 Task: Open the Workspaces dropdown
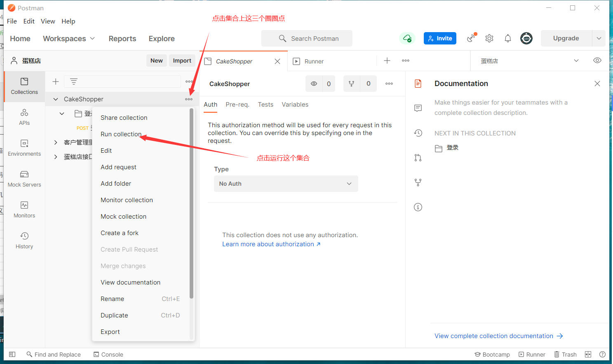tap(69, 39)
